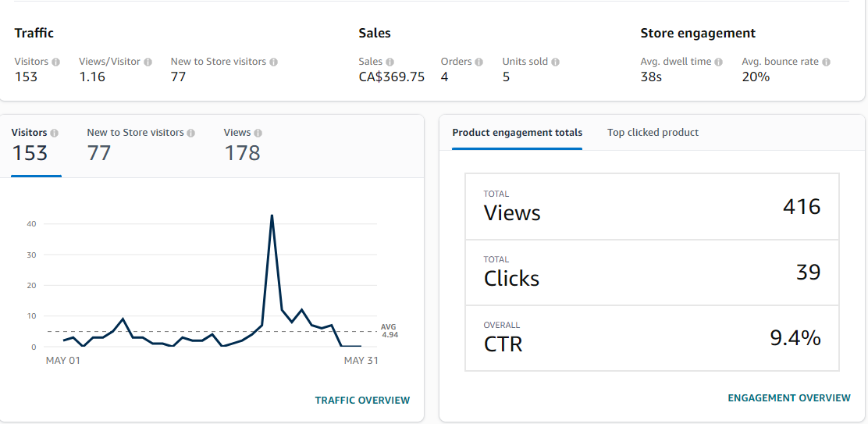868x424 pixels.
Task: Click info icon on Views chart tab
Action: click(258, 133)
